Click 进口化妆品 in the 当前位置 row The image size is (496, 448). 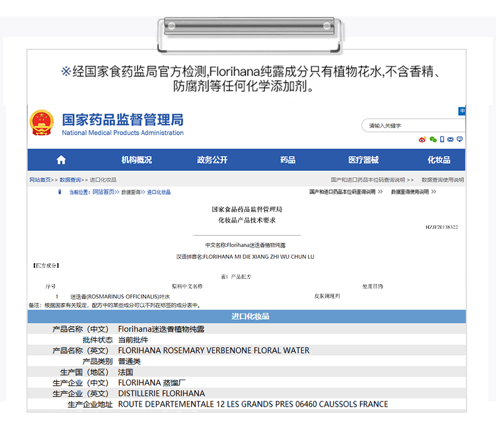pos(159,192)
